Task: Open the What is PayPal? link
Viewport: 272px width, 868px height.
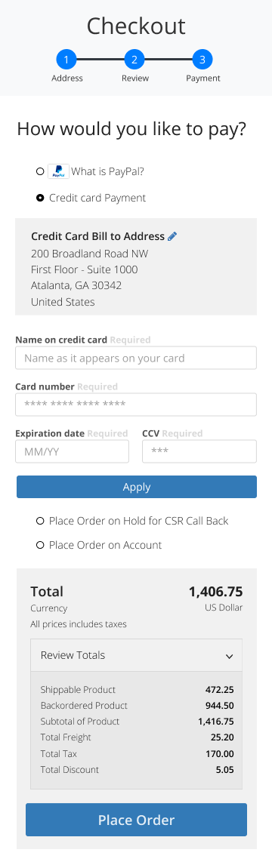Action: (107, 171)
